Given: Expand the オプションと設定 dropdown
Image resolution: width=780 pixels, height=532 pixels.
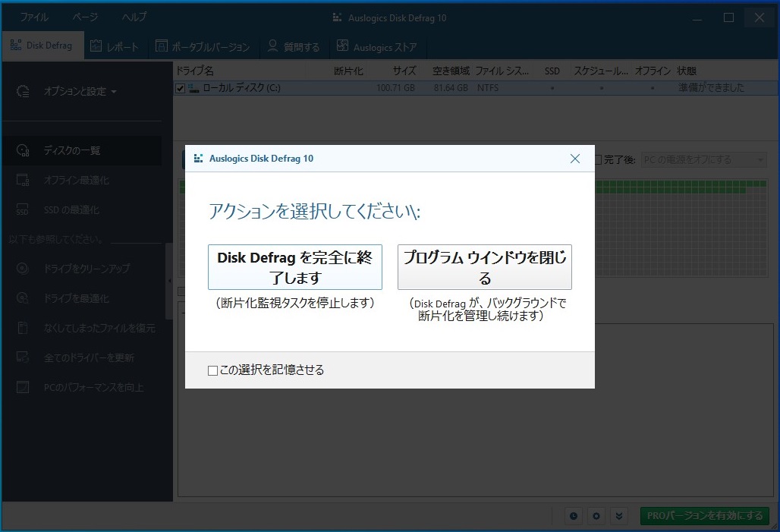Looking at the screenshot, I should [80, 92].
